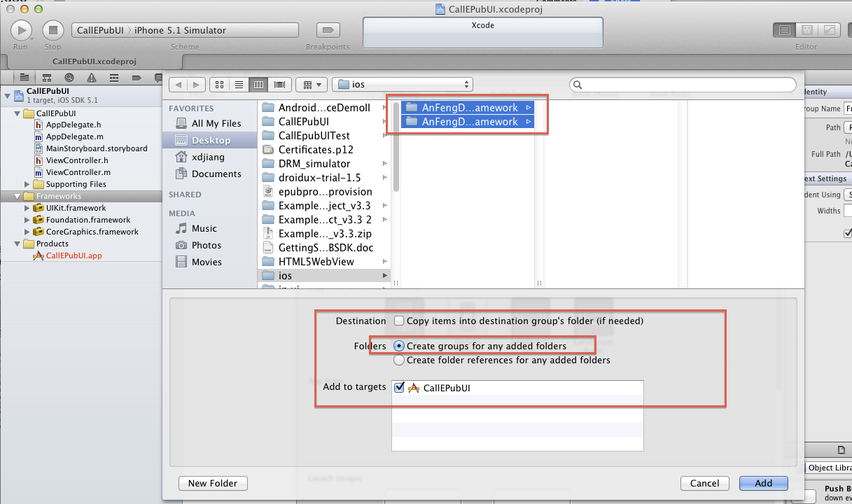Select All My Files in Favorites

click(209, 123)
